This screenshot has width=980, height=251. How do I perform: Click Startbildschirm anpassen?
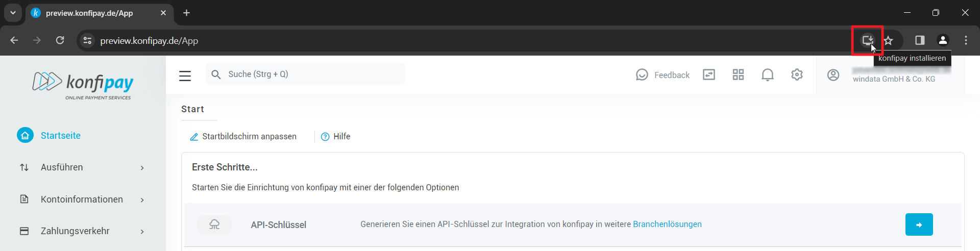[x=243, y=137]
